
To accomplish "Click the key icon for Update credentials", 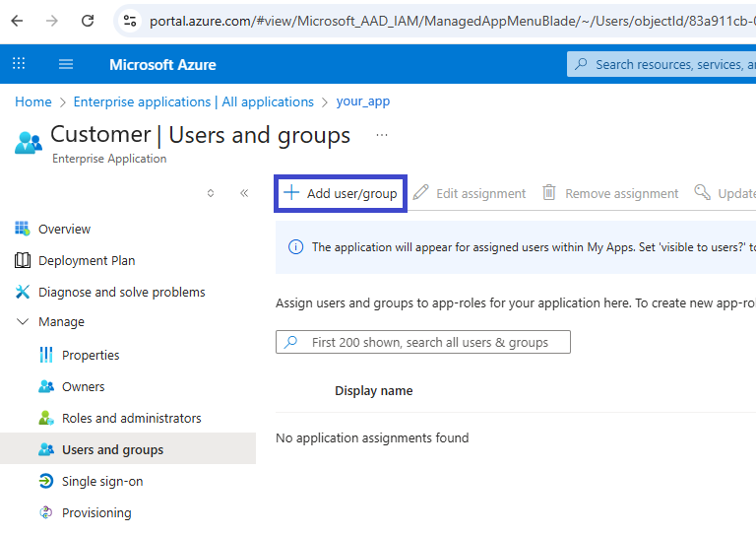I will point(702,192).
